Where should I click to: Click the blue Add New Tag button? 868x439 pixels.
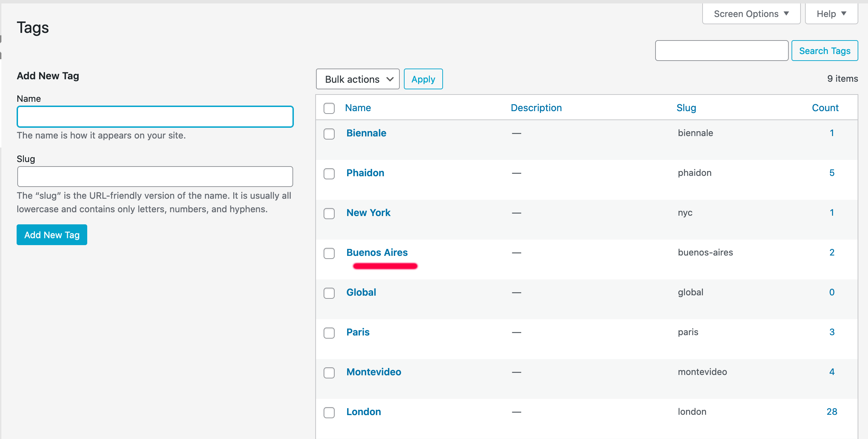[52, 235]
